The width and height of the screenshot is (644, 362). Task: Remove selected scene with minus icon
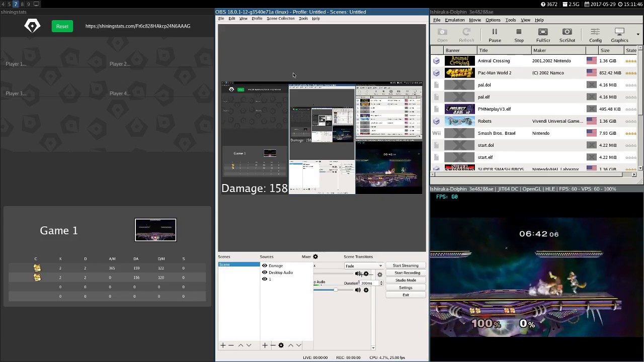pyautogui.click(x=231, y=345)
